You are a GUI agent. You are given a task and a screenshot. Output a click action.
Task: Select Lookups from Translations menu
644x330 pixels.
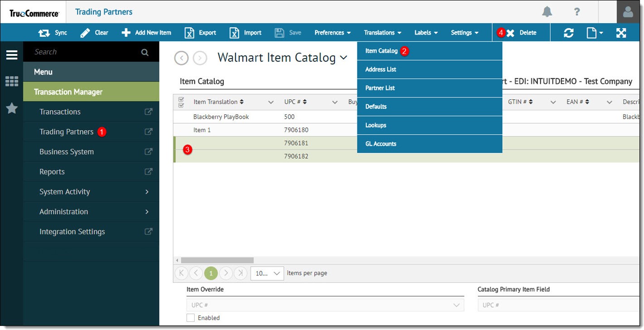tap(430, 125)
